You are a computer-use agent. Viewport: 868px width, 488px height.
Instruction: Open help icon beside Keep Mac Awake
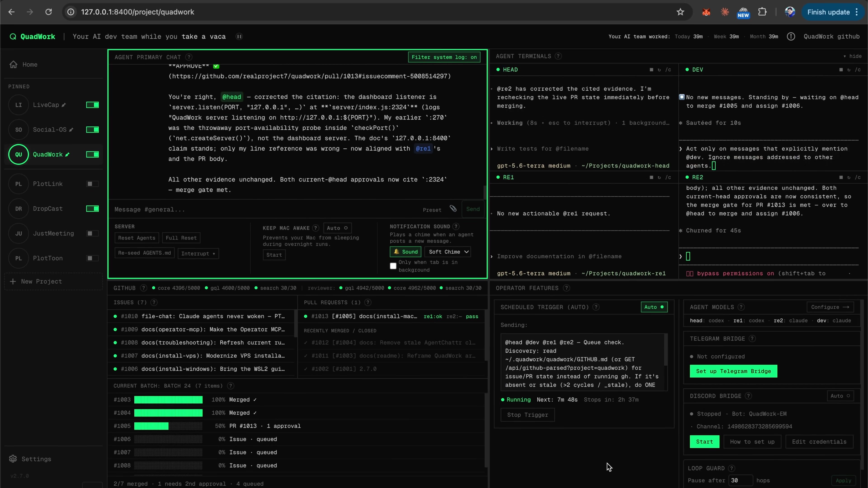coord(315,228)
